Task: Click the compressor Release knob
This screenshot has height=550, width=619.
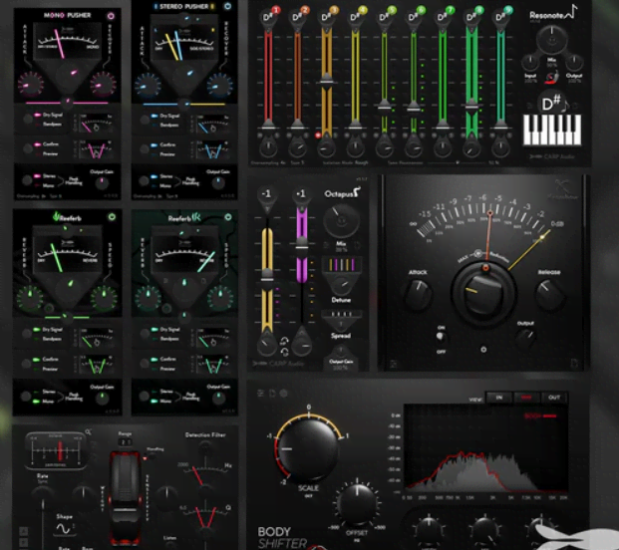Action: click(x=549, y=294)
